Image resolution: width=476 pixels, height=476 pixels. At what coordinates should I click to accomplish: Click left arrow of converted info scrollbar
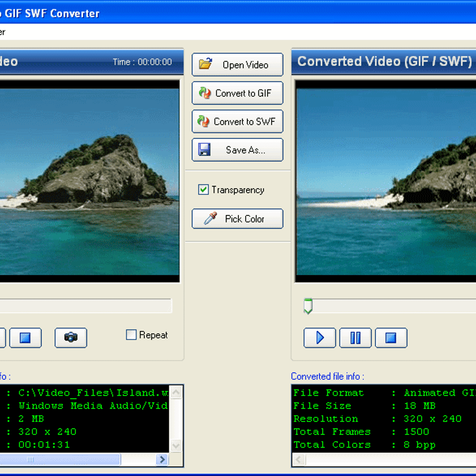299,460
